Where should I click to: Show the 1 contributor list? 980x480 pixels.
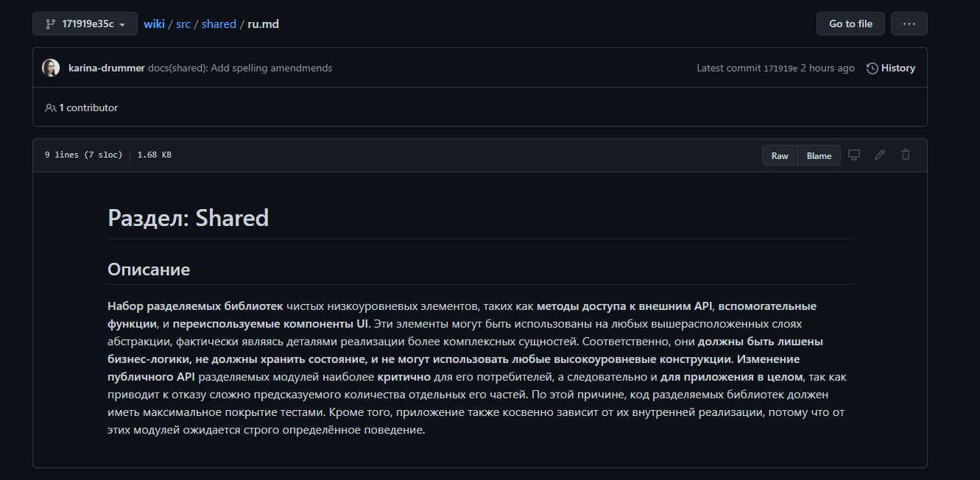[x=81, y=107]
